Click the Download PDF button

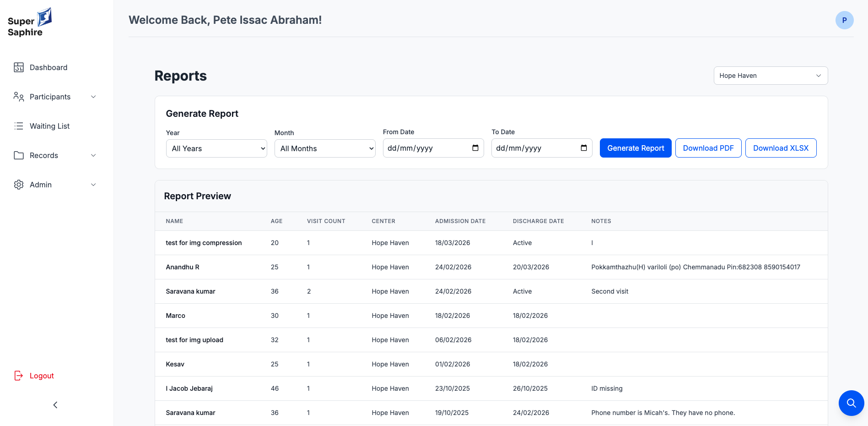pos(708,148)
